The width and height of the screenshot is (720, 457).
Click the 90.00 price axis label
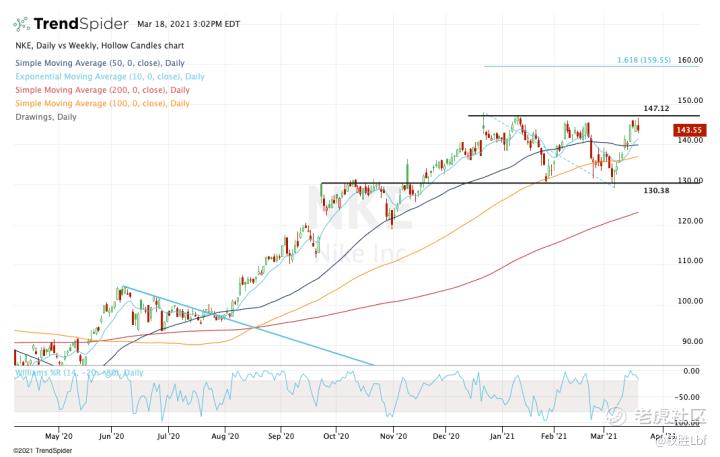[x=692, y=341]
